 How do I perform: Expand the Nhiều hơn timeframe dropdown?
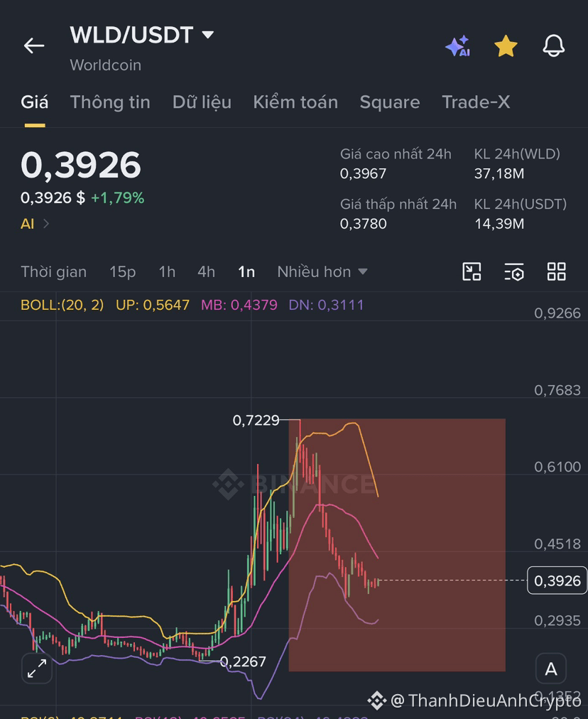coord(322,272)
